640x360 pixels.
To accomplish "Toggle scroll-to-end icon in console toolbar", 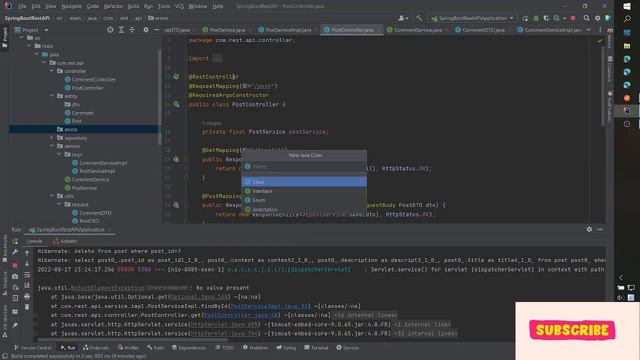I will tap(27, 285).
